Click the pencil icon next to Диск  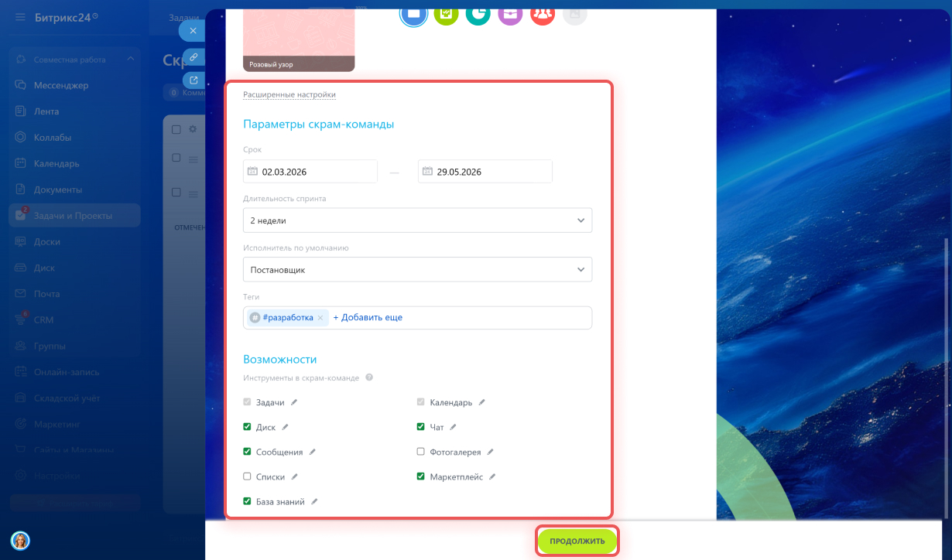[285, 427]
